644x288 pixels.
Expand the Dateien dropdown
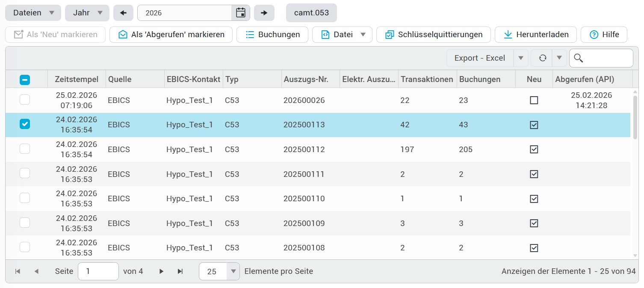click(x=33, y=13)
